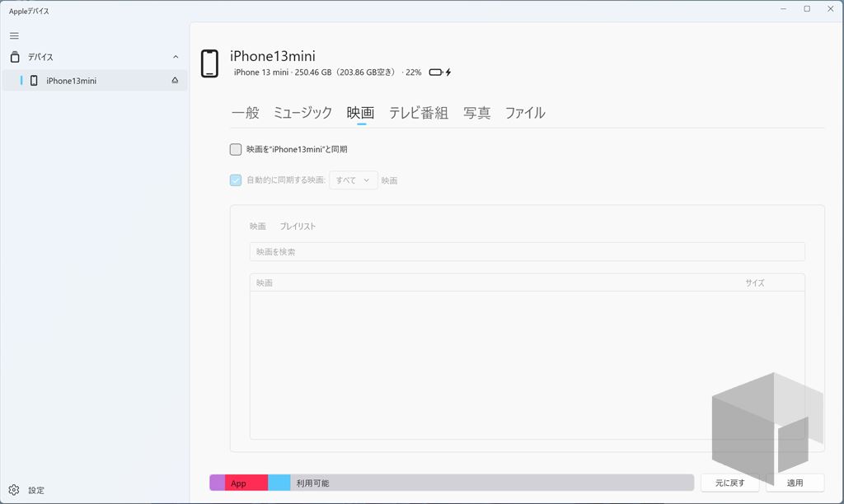Select the プレイリスト sub-tab
844x504 pixels.
[298, 226]
